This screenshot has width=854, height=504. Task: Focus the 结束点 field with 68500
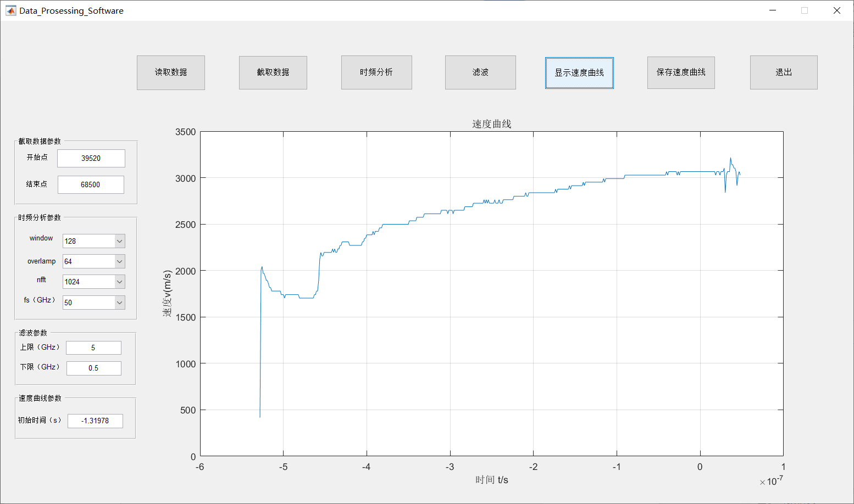tap(91, 184)
